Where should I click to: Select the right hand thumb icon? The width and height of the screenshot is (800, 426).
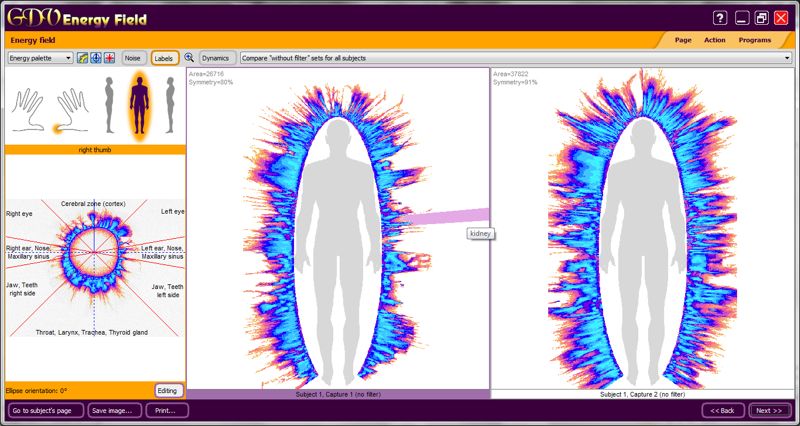pyautogui.click(x=69, y=108)
